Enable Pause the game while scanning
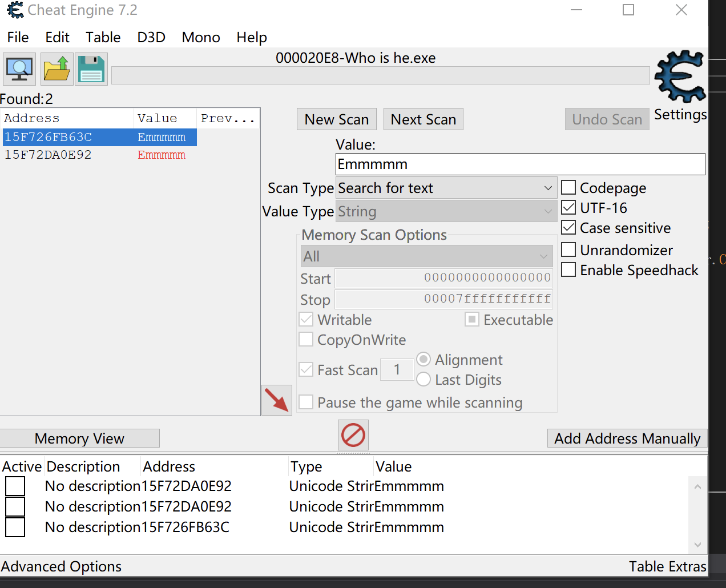 tap(306, 402)
